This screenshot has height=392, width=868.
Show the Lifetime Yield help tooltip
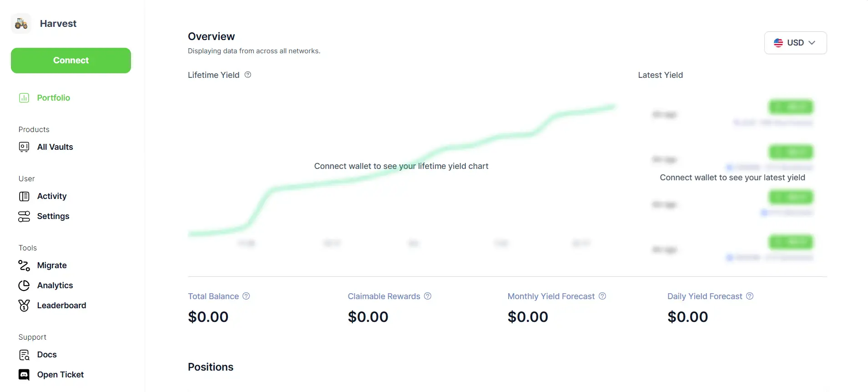pos(248,75)
